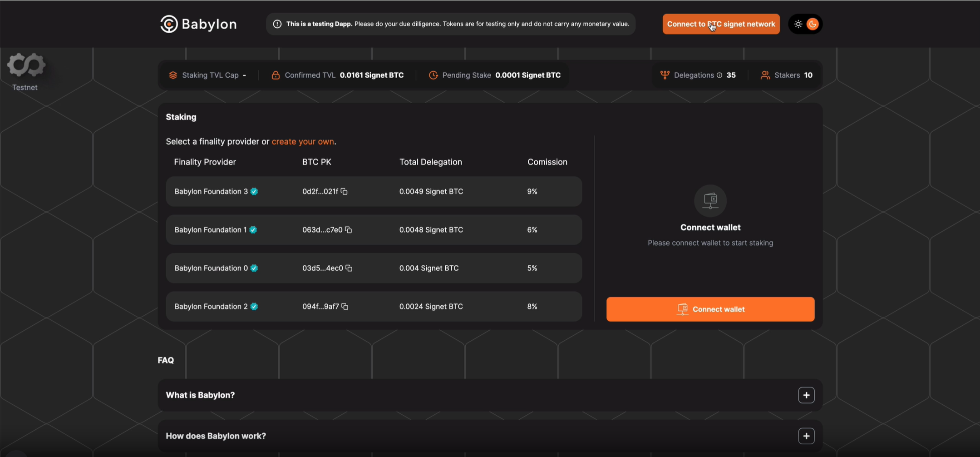Expand the What is Babylon? FAQ

pos(806,395)
